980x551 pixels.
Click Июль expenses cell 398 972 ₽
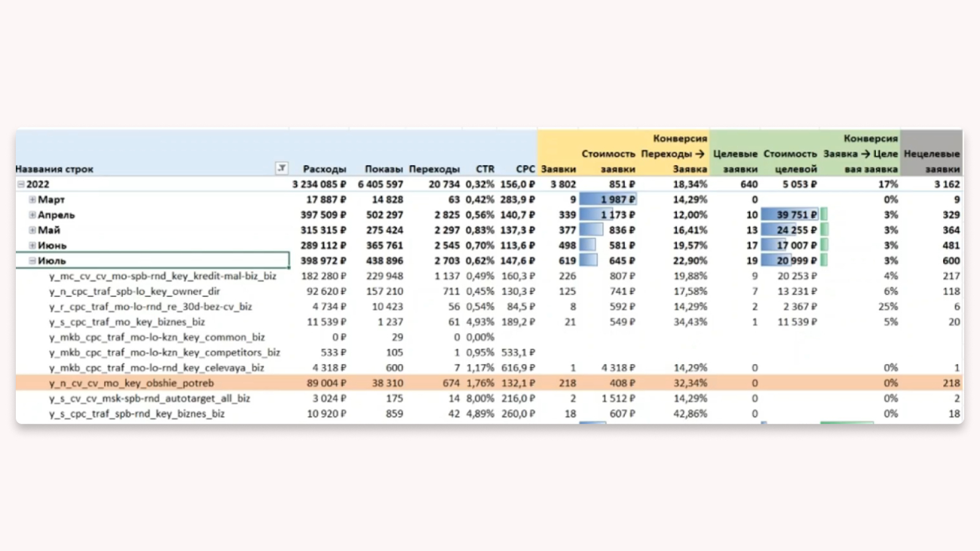point(323,261)
